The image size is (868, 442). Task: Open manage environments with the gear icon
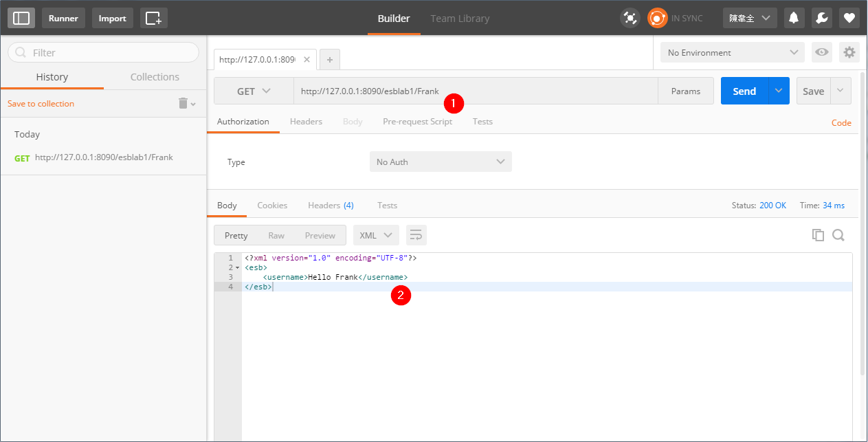[849, 52]
